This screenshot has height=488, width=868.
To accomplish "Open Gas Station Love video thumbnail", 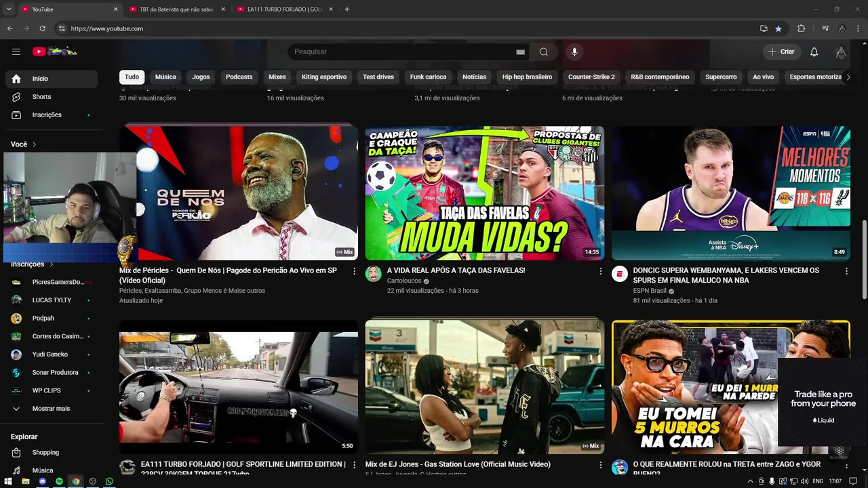I will tap(485, 387).
